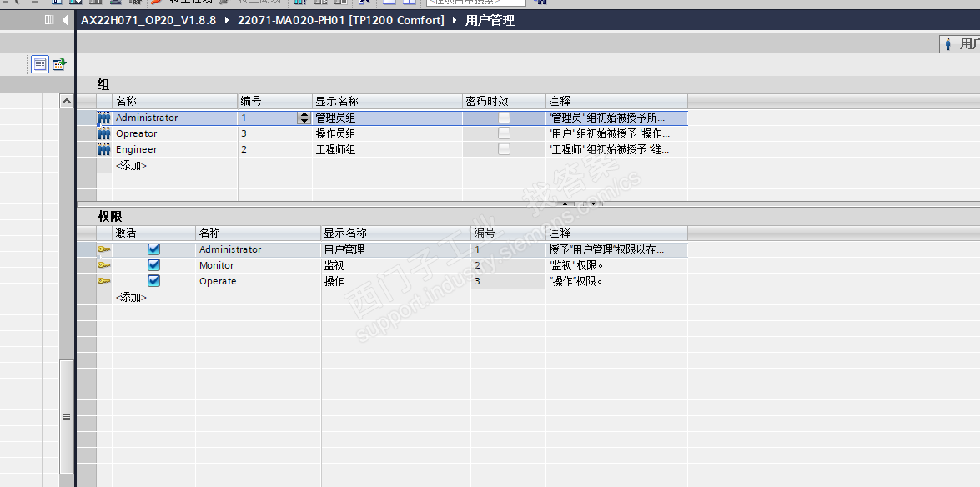Image resolution: width=980 pixels, height=487 pixels.
Task: Open the 22071-MA020-PH01 [TP1200 Comfort] breadcrumb
Action: click(341, 20)
